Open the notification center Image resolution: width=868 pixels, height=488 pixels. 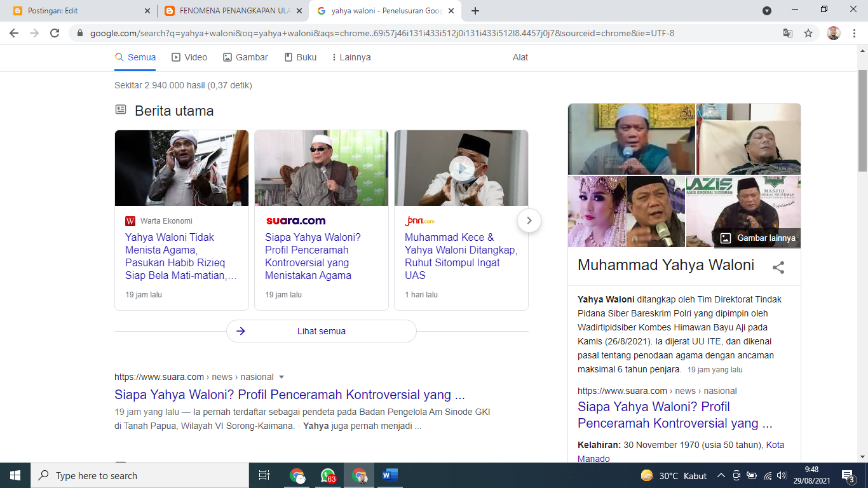(848, 475)
